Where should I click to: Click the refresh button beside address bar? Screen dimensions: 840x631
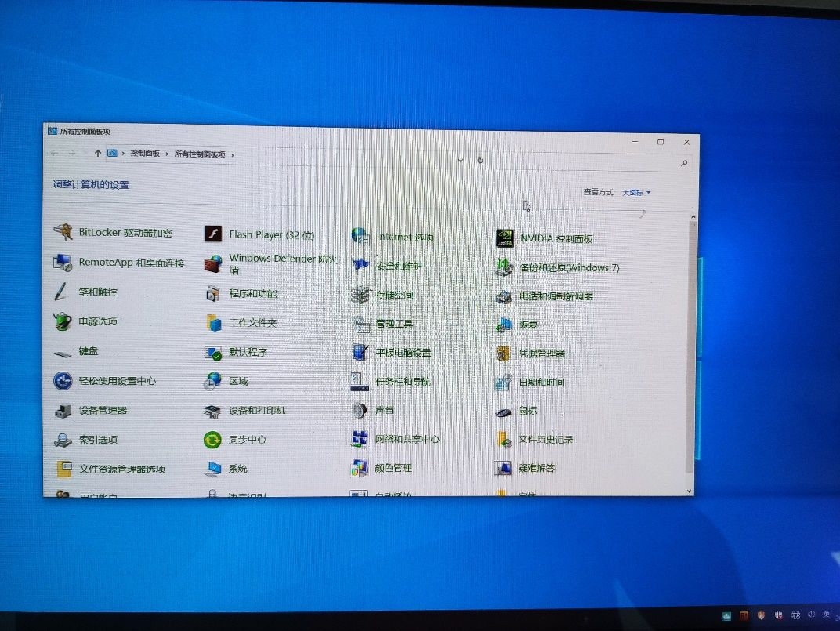point(480,160)
